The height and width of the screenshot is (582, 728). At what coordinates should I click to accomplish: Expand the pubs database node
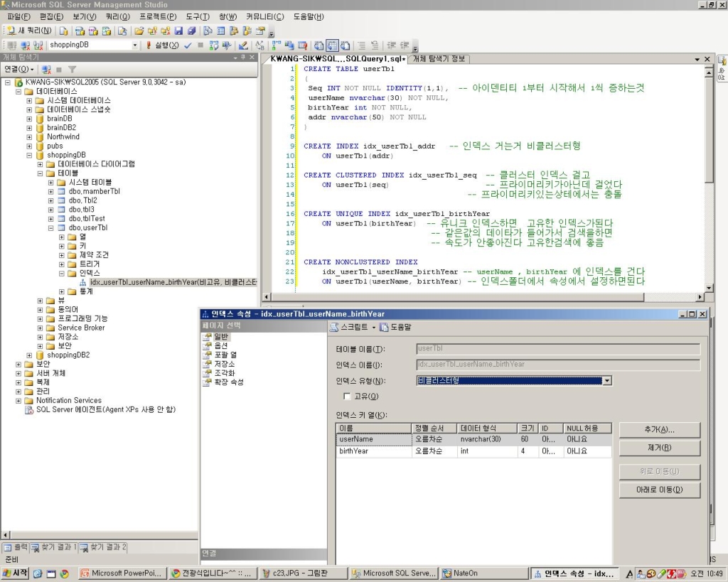29,146
